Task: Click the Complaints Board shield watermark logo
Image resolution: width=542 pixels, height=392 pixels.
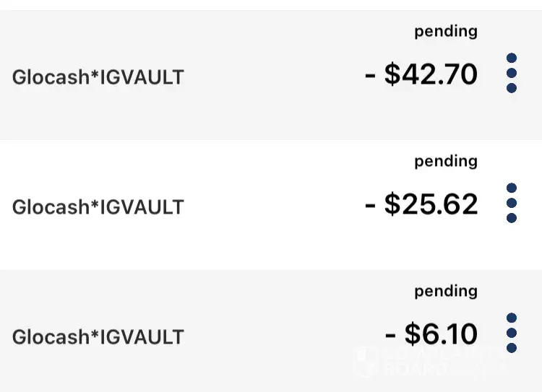Action: (367, 361)
